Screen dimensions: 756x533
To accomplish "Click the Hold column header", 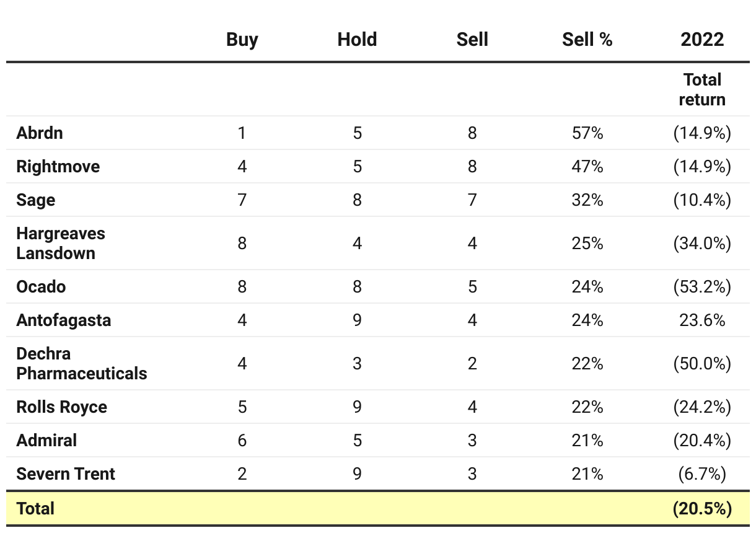I will click(357, 40).
